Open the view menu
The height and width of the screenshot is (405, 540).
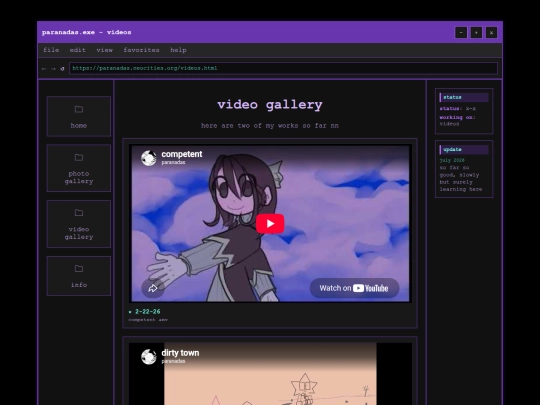104,50
